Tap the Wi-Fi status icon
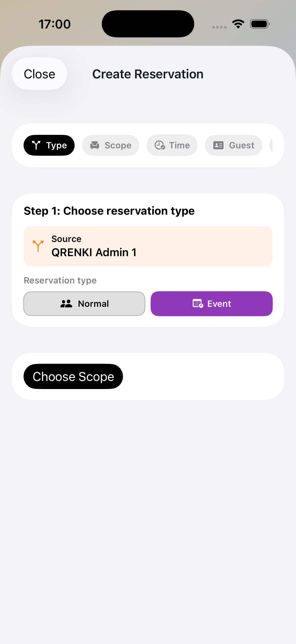 [238, 24]
